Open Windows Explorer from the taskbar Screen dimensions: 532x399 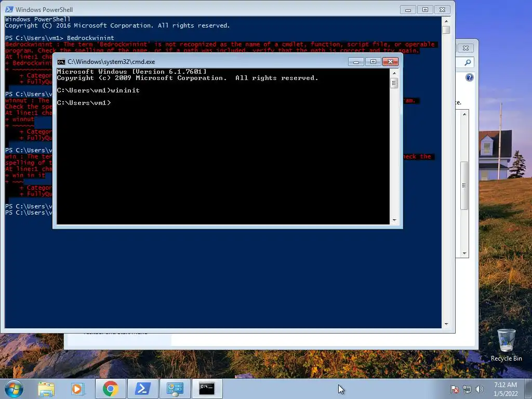[46, 389]
